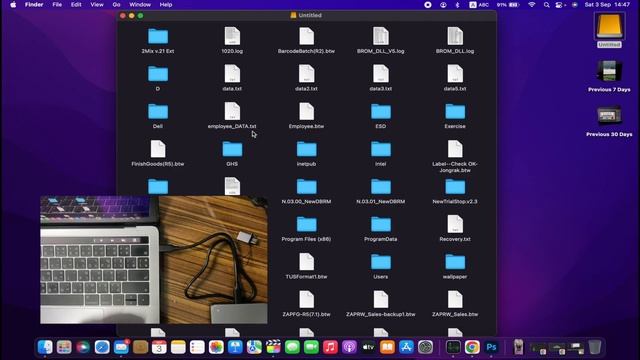Select the data5.txt file icon

(455, 74)
